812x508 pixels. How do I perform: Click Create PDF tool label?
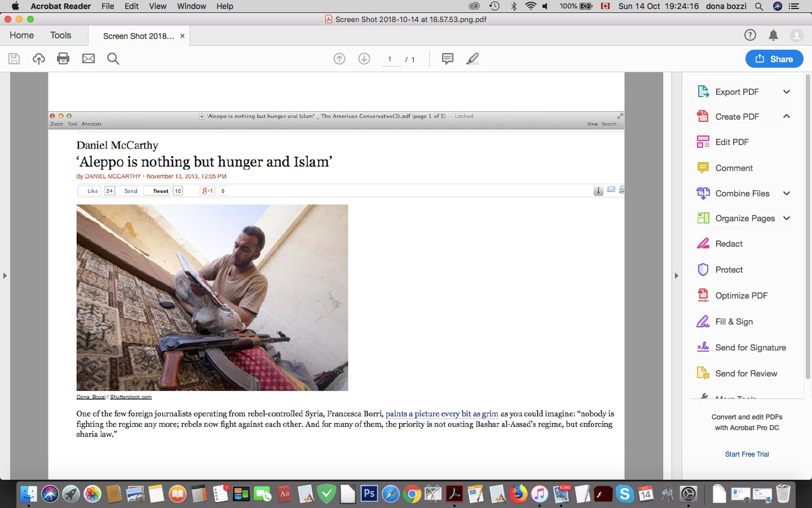pyautogui.click(x=737, y=116)
